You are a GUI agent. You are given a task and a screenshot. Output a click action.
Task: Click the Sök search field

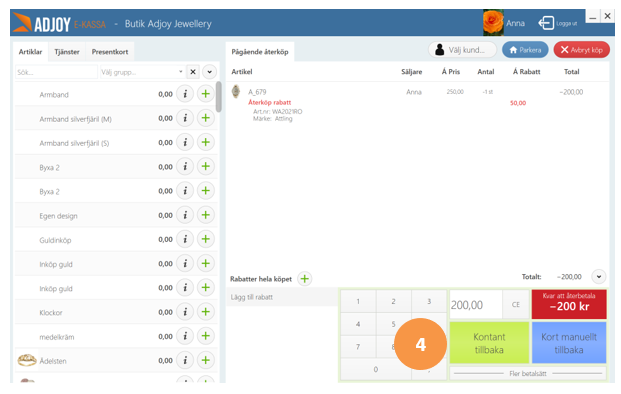(56, 72)
